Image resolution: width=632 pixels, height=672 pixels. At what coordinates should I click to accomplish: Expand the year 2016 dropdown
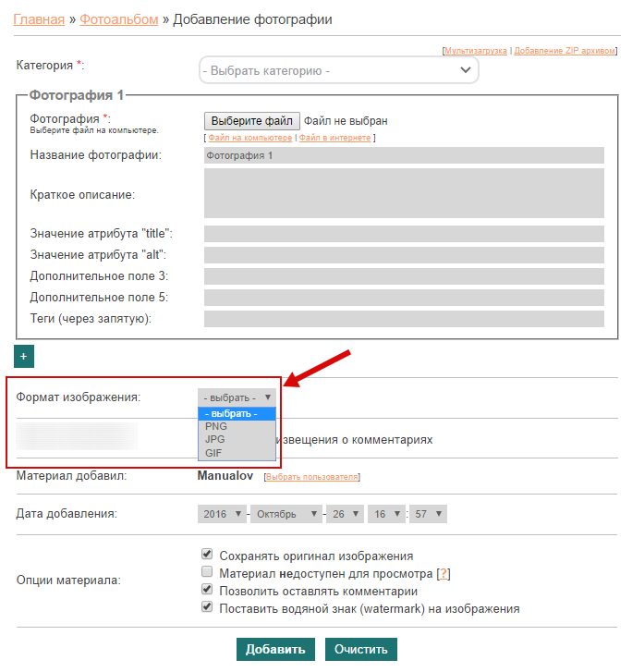222,514
